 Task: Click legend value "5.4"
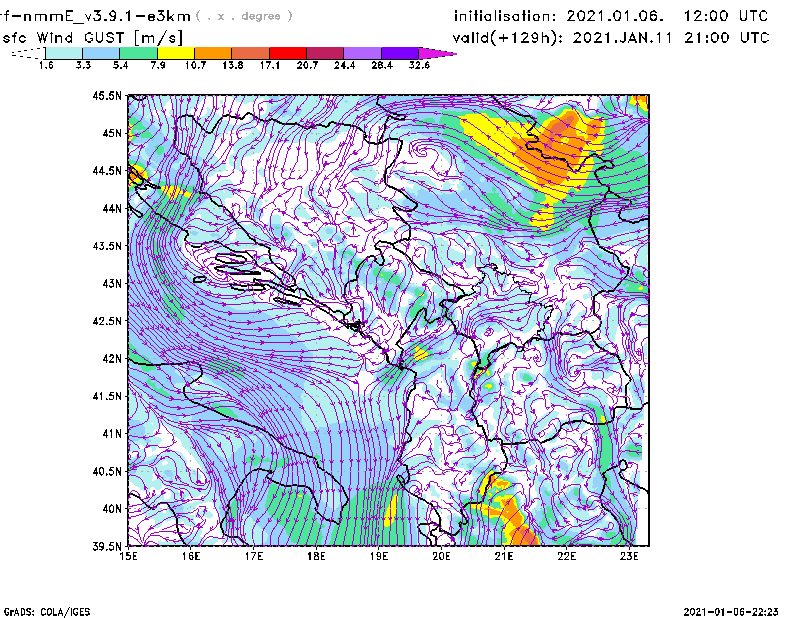pyautogui.click(x=120, y=65)
